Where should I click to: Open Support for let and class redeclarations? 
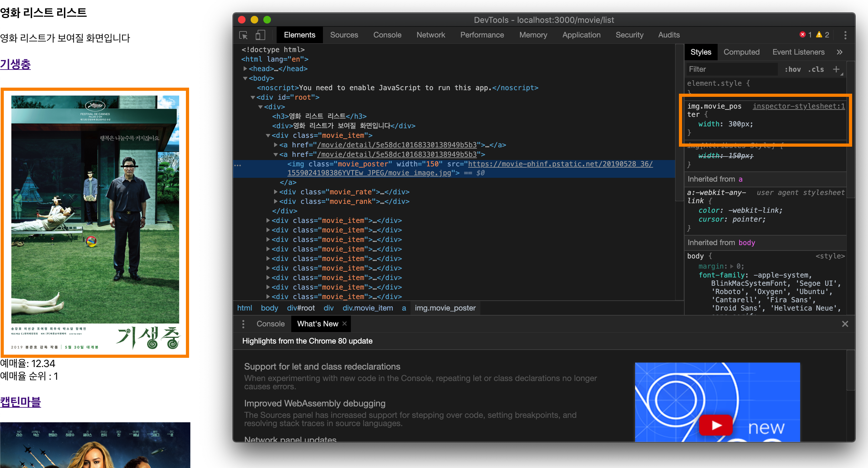pyautogui.click(x=322, y=366)
